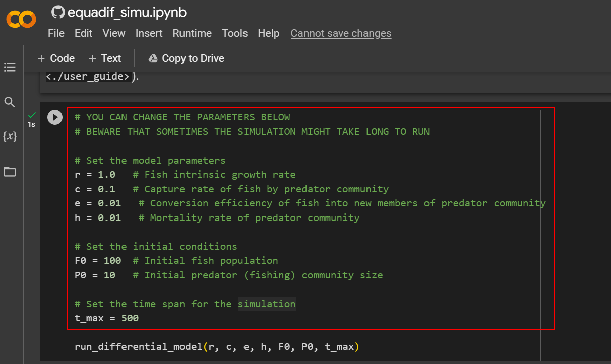This screenshot has height=364, width=611.
Task: Open the View menu
Action: coord(113,33)
